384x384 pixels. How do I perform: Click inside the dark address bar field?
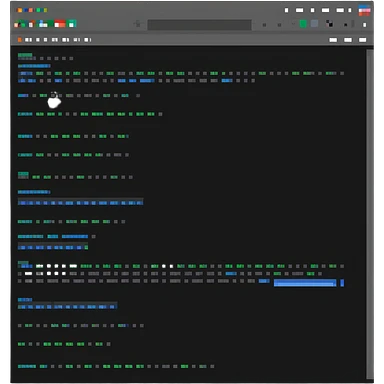coord(199,25)
